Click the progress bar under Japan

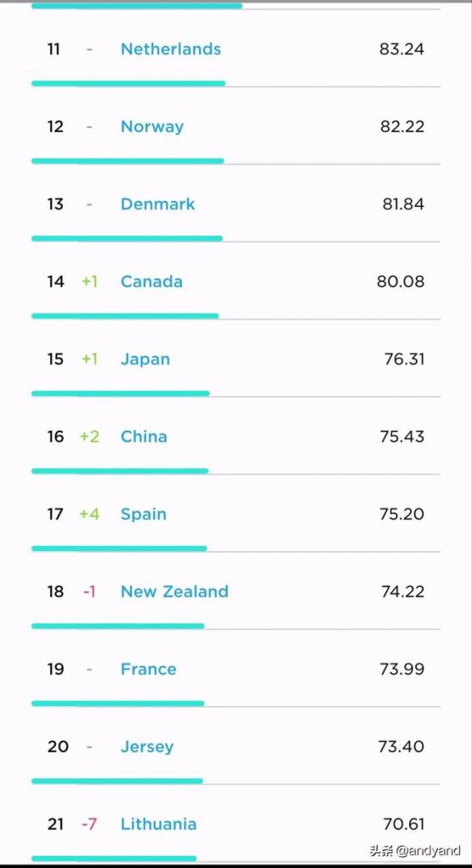pyautogui.click(x=120, y=393)
